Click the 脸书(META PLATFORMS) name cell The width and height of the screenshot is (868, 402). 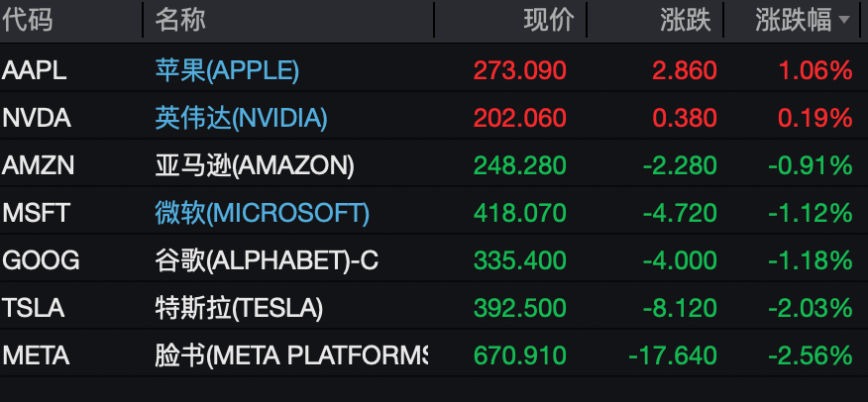pos(291,354)
